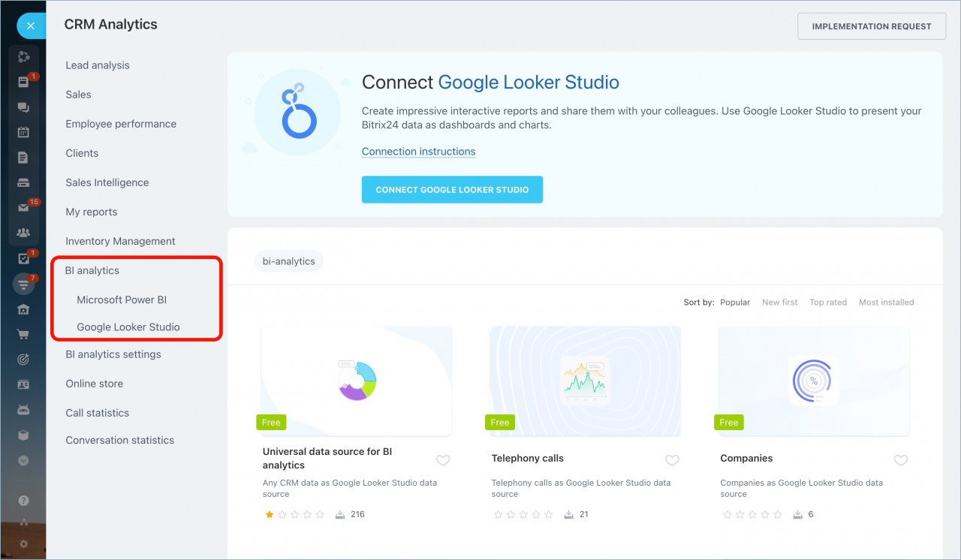
Task: Open Sales Intelligence section
Action: [107, 182]
